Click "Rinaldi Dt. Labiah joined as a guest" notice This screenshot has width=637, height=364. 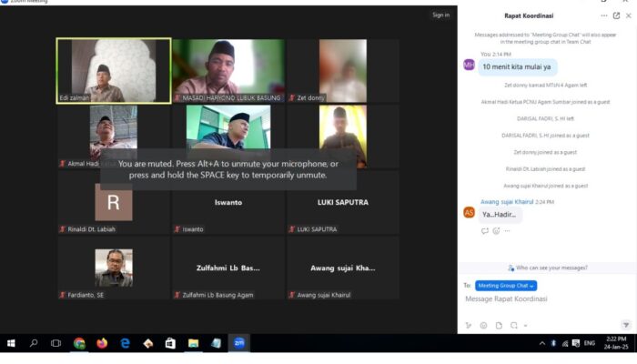coord(546,169)
